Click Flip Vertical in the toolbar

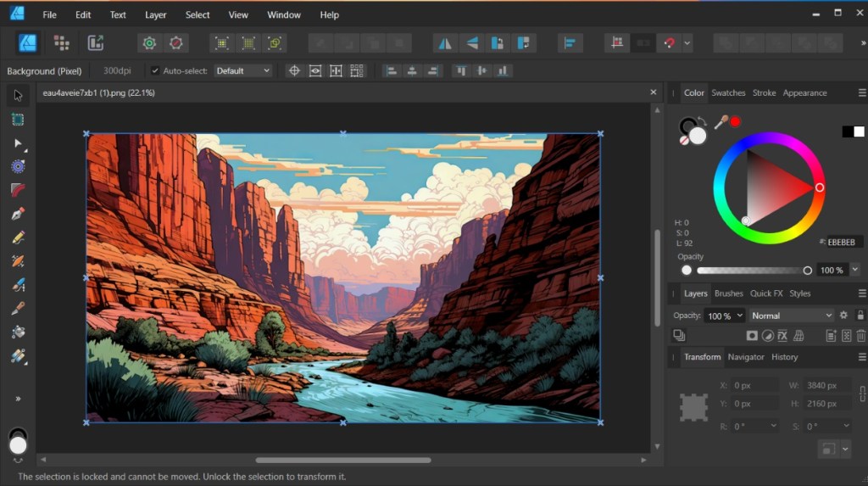pos(471,42)
